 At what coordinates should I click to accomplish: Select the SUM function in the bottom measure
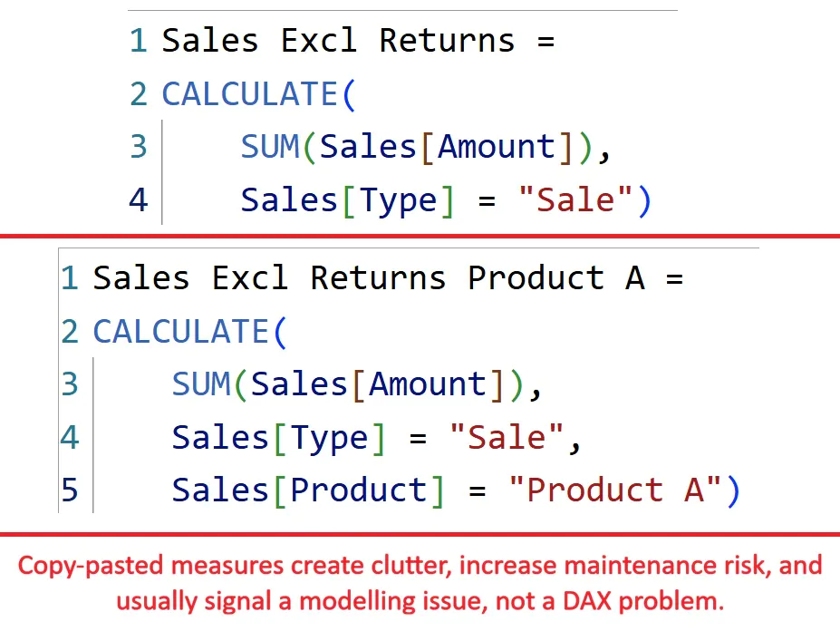coord(201,384)
